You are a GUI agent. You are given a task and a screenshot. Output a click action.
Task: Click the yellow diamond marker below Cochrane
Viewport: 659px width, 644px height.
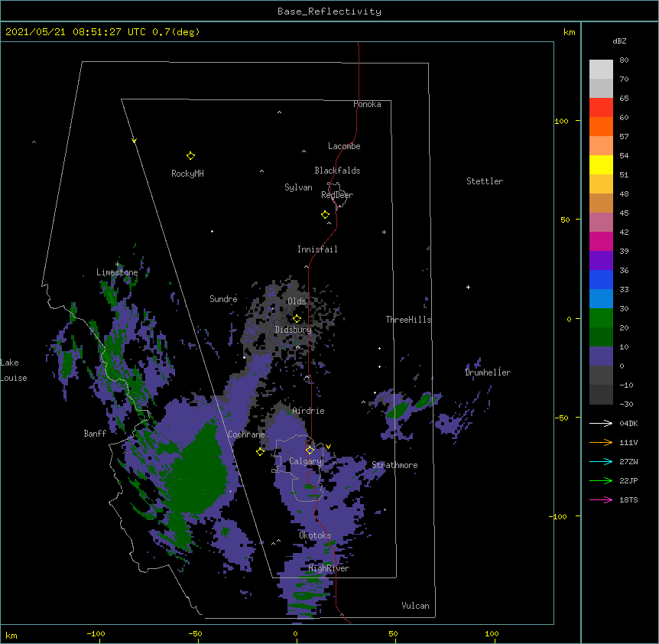[x=260, y=452]
